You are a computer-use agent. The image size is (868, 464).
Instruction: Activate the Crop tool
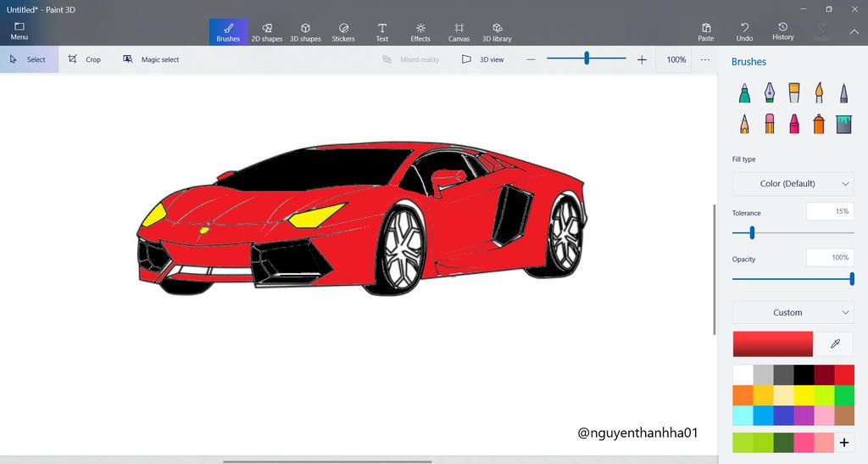coord(85,59)
